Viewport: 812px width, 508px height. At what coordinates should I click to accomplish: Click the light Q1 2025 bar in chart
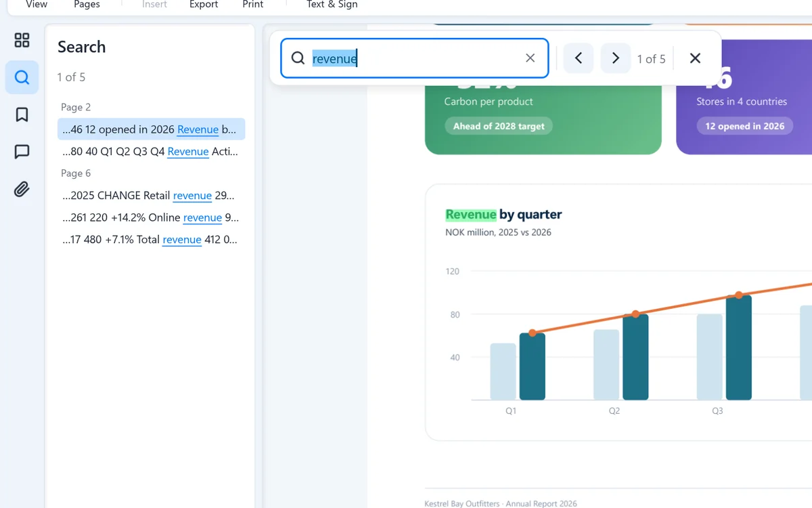point(503,372)
